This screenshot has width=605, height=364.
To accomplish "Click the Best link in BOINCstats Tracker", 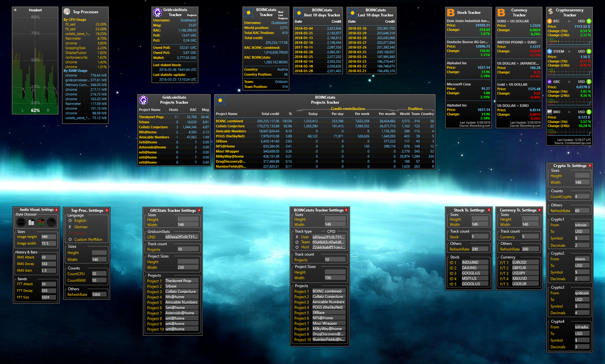I will (281, 12).
